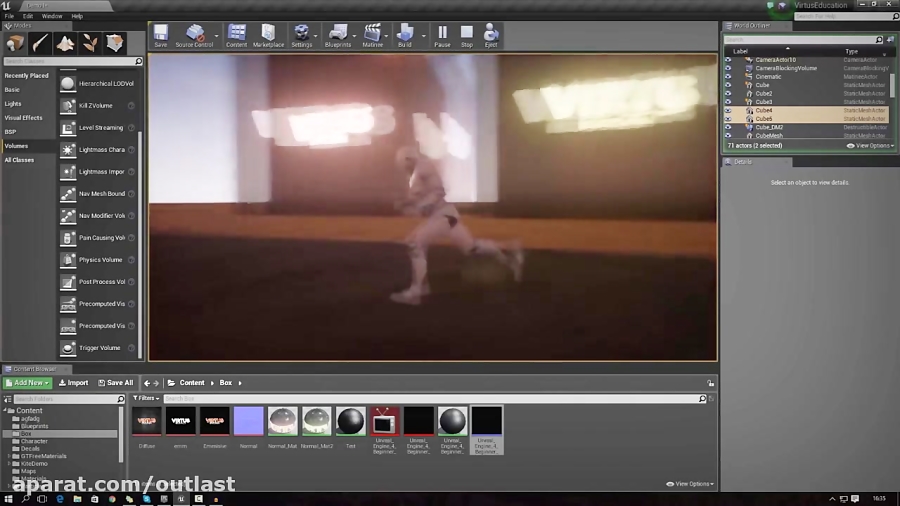Open Content Browser View Options
Viewport: 900px width, 506px height.
690,484
